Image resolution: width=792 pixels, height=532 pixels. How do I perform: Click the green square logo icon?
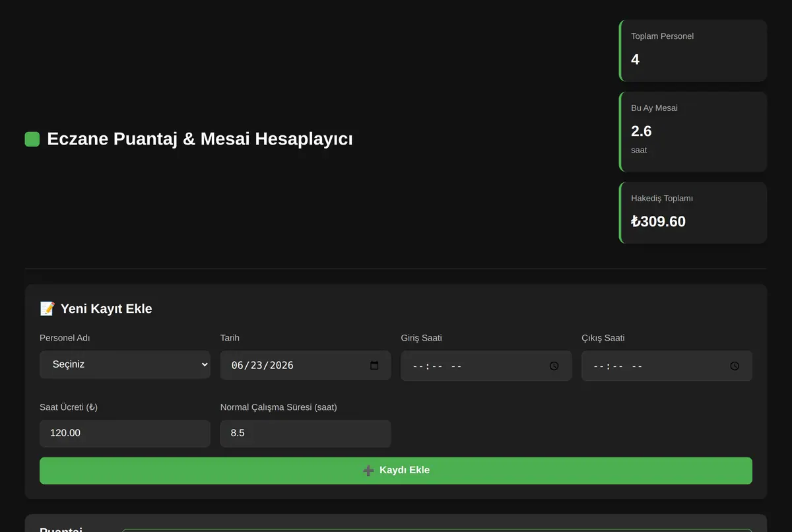32,139
